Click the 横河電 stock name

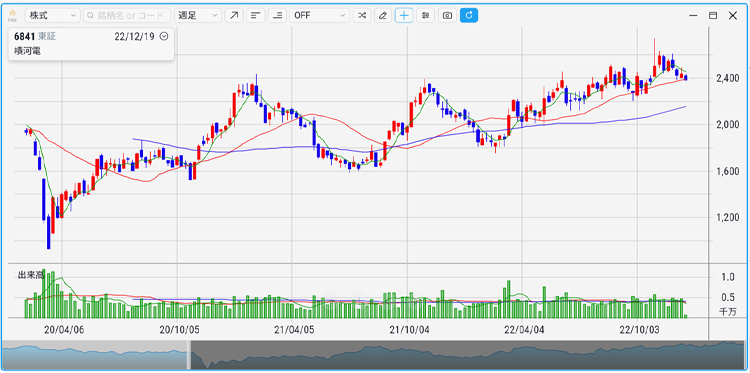(28, 51)
